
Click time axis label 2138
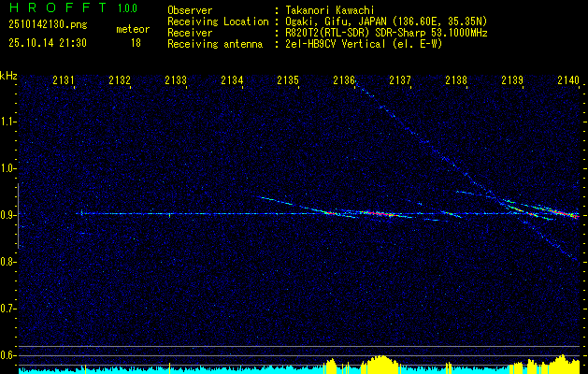pyautogui.click(x=456, y=79)
